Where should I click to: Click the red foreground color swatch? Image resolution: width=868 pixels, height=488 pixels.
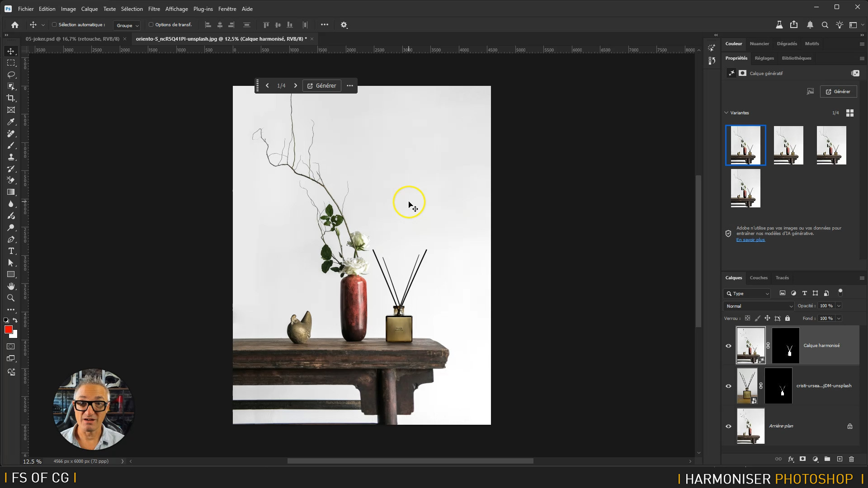coord(8,330)
